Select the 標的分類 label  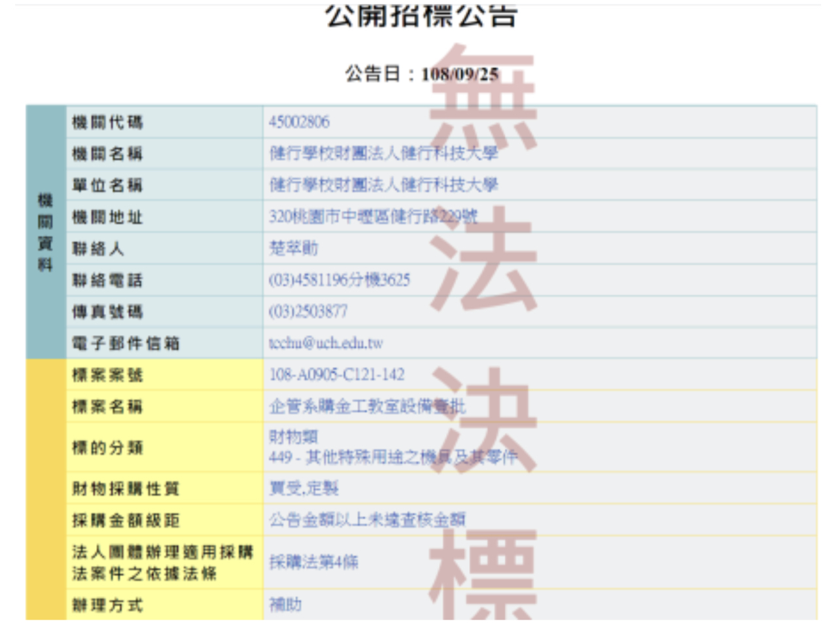(107, 448)
